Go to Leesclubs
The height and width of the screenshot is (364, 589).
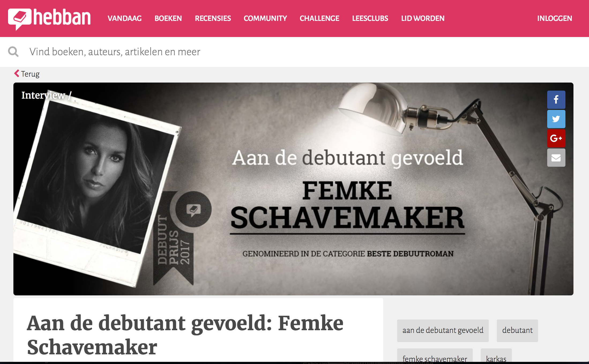pos(370,18)
